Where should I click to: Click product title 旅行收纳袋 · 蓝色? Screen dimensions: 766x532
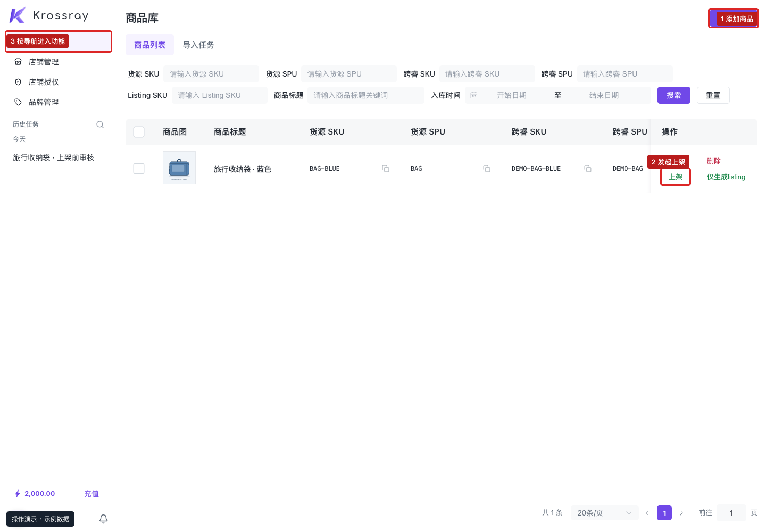pyautogui.click(x=243, y=169)
